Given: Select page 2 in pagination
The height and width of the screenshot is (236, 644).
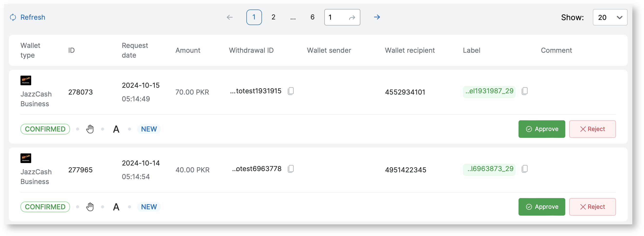Looking at the screenshot, I should [x=273, y=17].
